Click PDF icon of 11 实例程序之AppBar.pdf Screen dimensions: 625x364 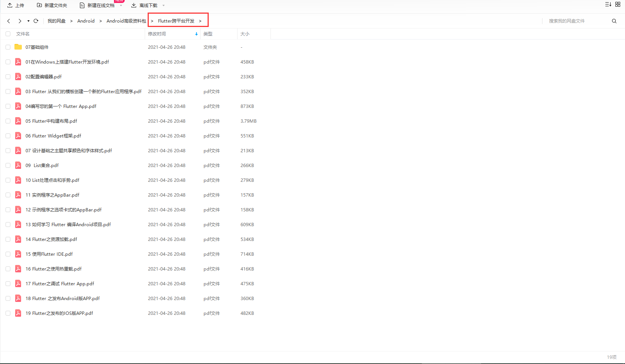tap(18, 195)
